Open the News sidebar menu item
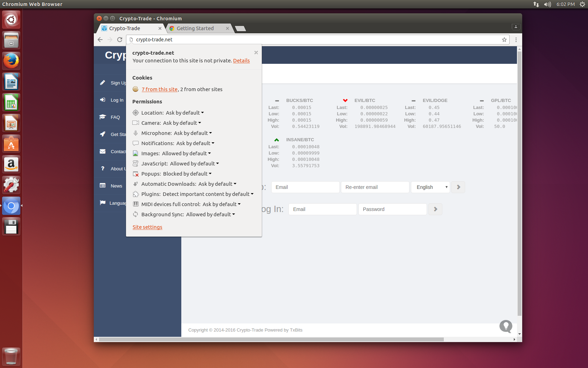Viewport: 588px width, 368px height. (116, 186)
